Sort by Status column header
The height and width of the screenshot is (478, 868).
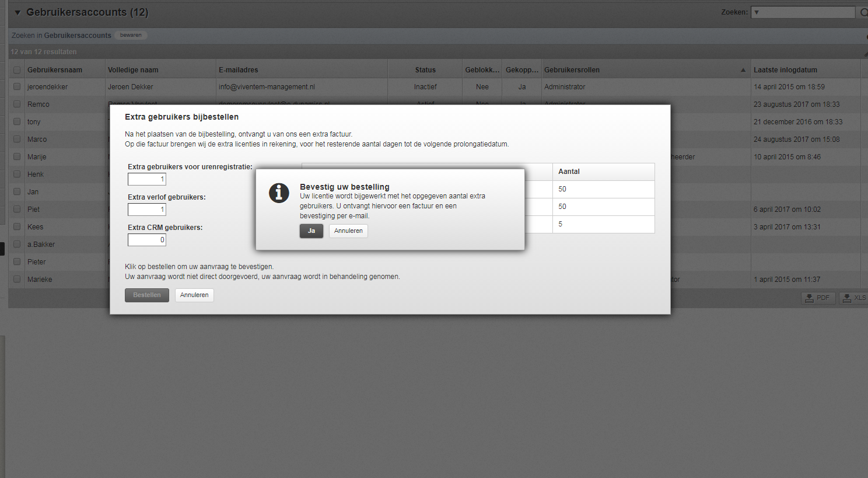pyautogui.click(x=425, y=70)
